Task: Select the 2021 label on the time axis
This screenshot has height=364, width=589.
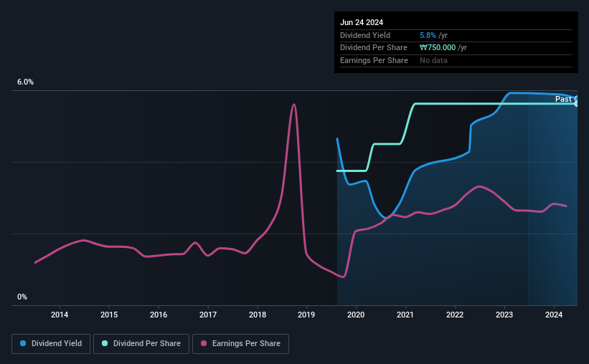Action: tap(405, 315)
